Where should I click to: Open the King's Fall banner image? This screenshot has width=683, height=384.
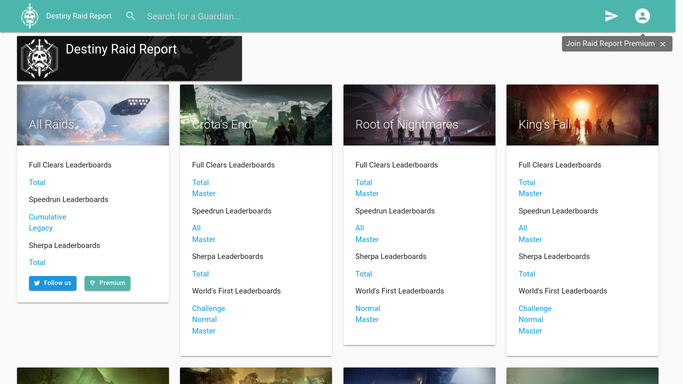click(x=582, y=115)
